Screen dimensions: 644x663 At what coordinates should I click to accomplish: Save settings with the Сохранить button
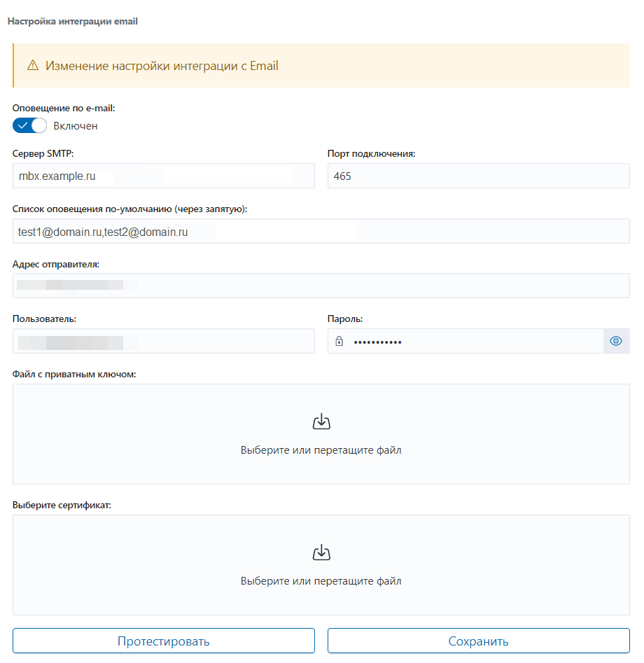(479, 641)
